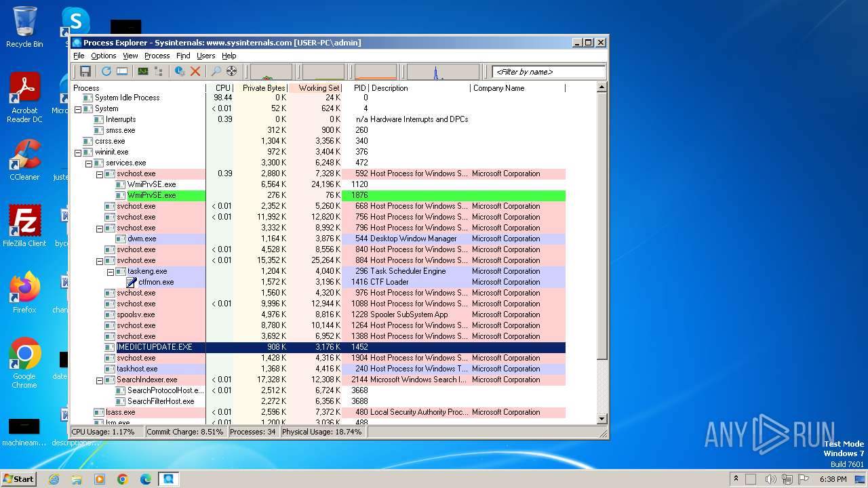This screenshot has height=488, width=868.
Task: Collapse svchost.exe PID 592 node
Action: pyautogui.click(x=99, y=174)
